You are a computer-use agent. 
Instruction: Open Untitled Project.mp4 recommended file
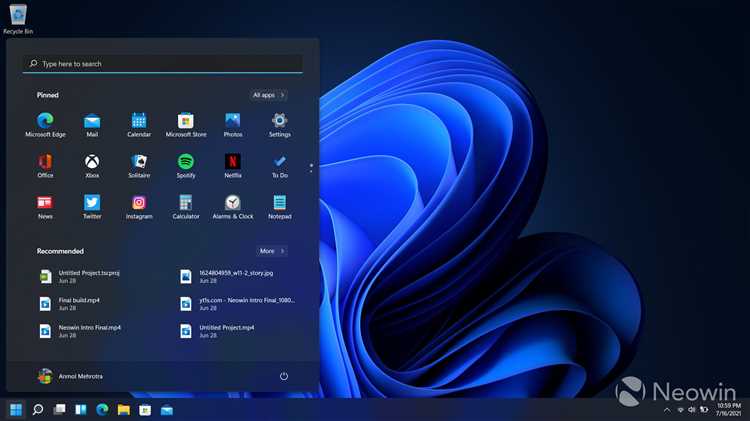[217, 331]
